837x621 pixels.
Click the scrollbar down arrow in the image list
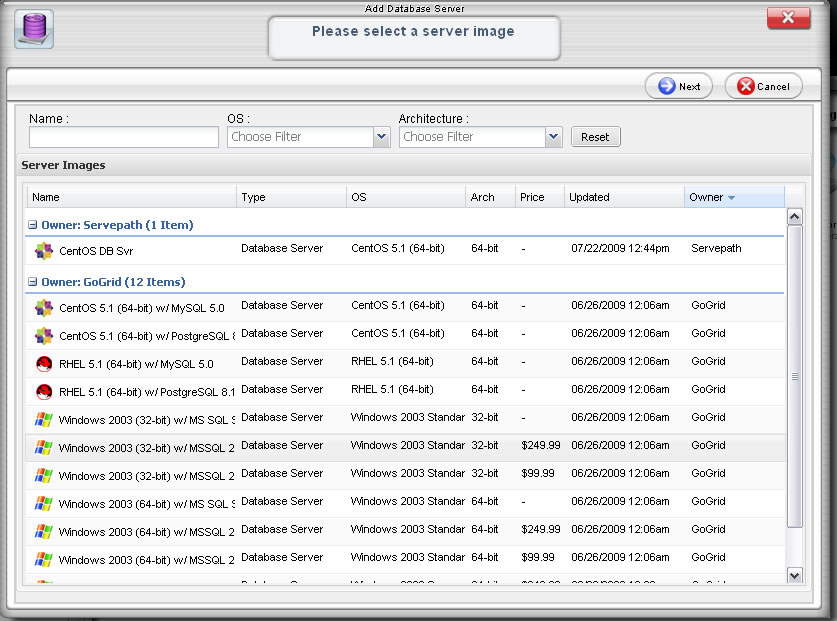[795, 575]
